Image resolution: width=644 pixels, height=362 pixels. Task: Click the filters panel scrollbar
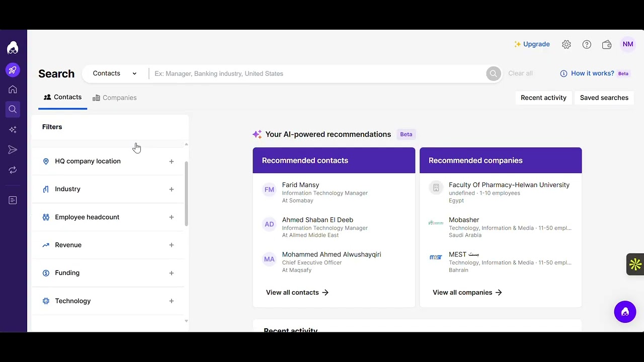(x=186, y=194)
